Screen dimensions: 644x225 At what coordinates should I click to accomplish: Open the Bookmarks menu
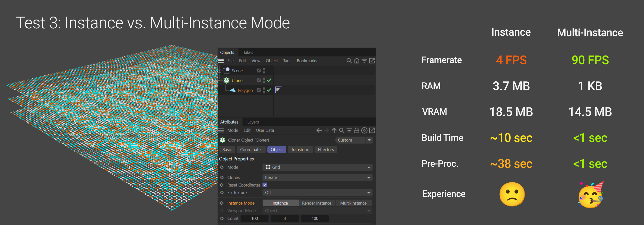pos(307,61)
